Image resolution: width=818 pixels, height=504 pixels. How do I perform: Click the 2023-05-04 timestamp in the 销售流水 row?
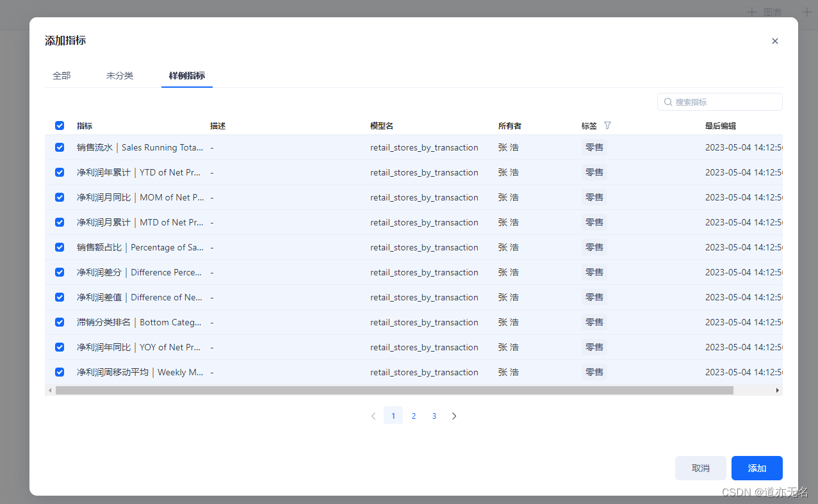(744, 147)
